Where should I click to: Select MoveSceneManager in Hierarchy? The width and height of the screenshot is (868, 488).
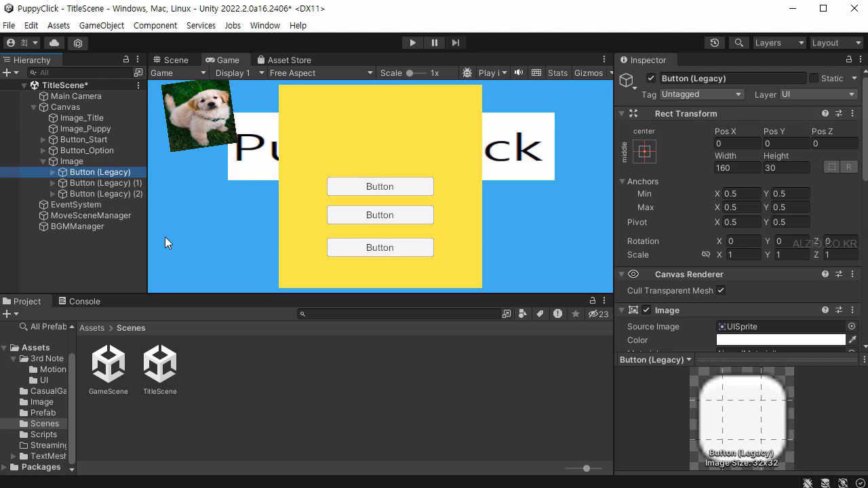[x=91, y=216]
